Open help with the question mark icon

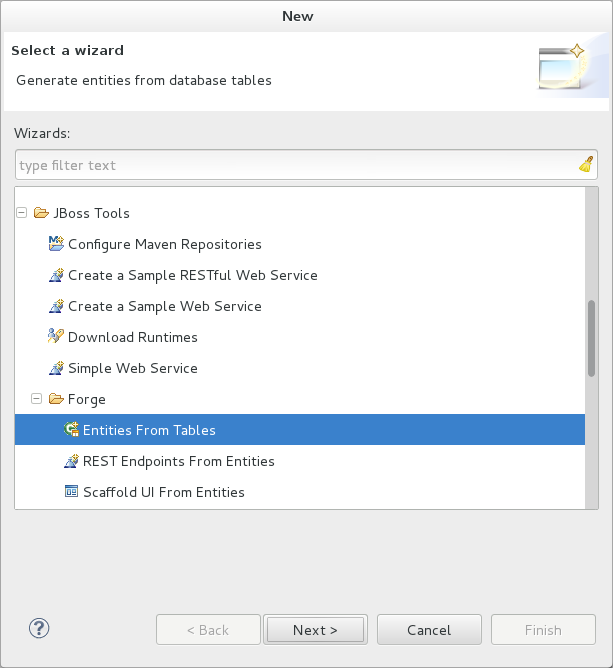click(x=40, y=629)
